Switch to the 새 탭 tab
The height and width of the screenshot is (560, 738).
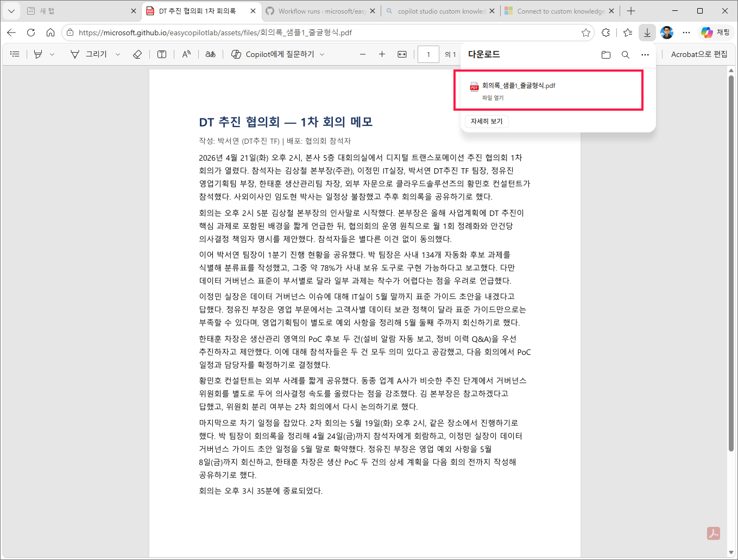80,11
